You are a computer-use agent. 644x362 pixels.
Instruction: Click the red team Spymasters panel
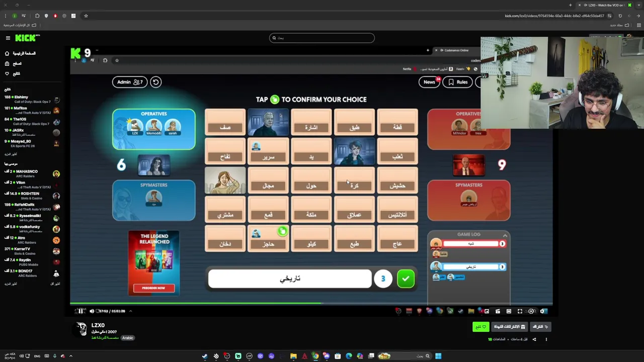pyautogui.click(x=469, y=201)
